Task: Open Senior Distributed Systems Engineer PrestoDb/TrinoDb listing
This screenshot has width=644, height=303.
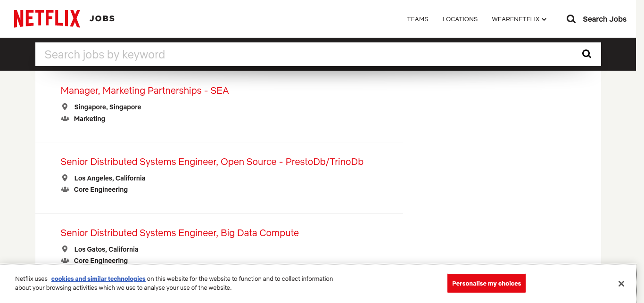Action: (212, 162)
